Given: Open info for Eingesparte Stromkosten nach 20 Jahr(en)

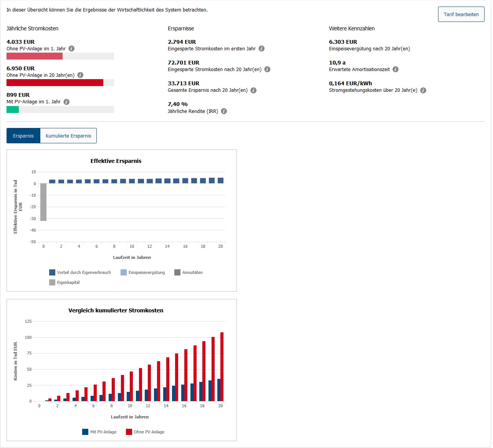Looking at the screenshot, I should pyautogui.click(x=267, y=70).
